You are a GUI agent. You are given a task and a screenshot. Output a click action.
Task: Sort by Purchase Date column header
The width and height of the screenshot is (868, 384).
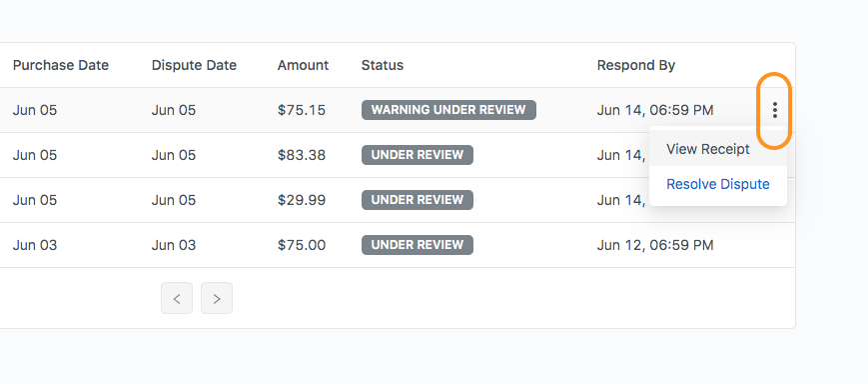coord(61,65)
